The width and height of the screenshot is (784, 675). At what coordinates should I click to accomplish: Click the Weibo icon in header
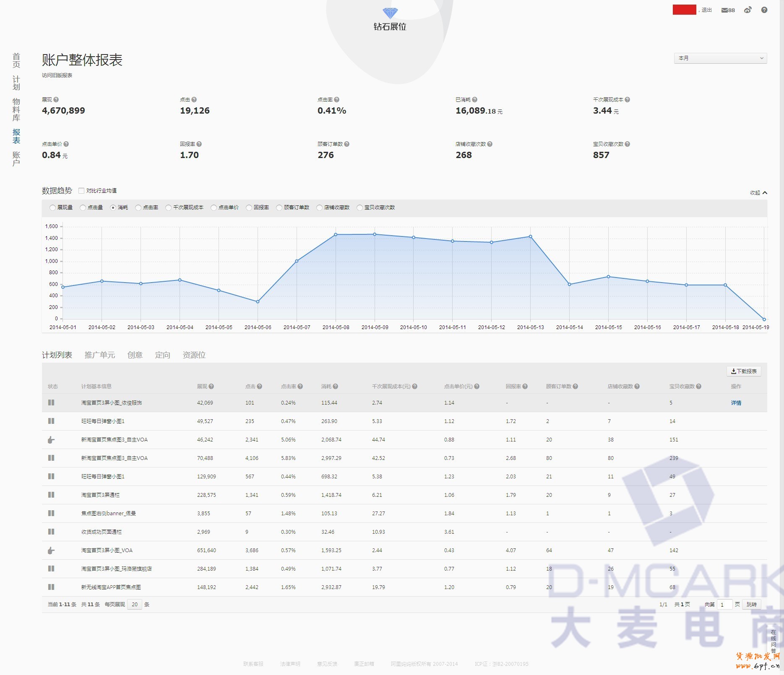tap(748, 10)
